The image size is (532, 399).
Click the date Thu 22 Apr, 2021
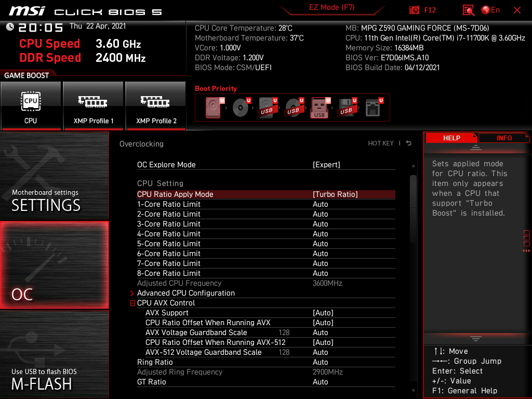pyautogui.click(x=98, y=26)
